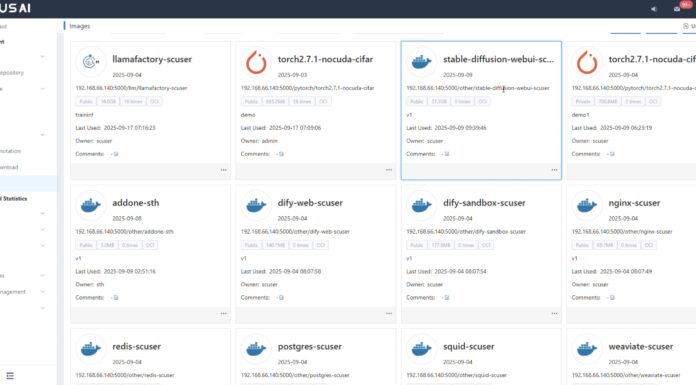Image resolution: width=696 pixels, height=385 pixels.
Task: Click 'Owner: admin' on the torch2.7.1 card
Action: click(x=259, y=141)
